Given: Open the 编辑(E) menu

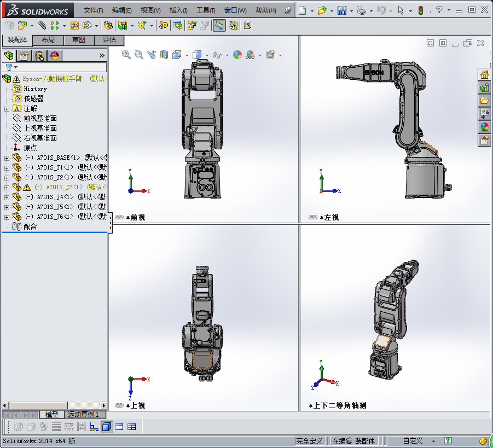Looking at the screenshot, I should tap(121, 10).
